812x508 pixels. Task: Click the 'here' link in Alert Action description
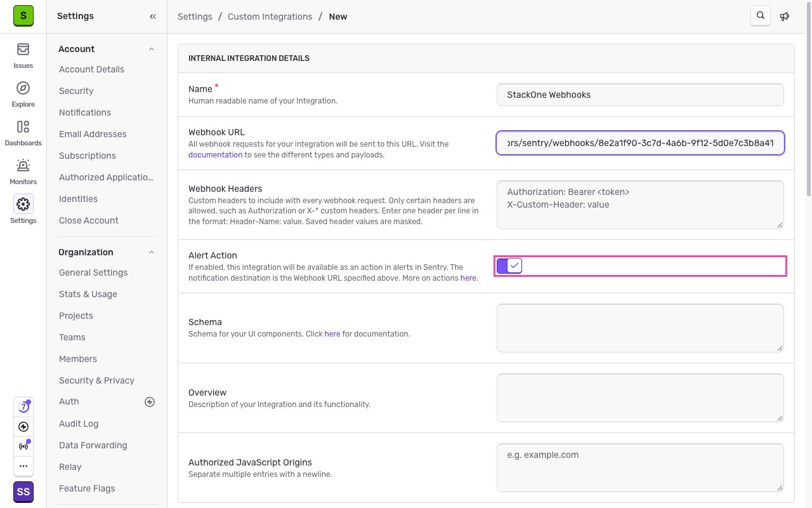point(468,277)
